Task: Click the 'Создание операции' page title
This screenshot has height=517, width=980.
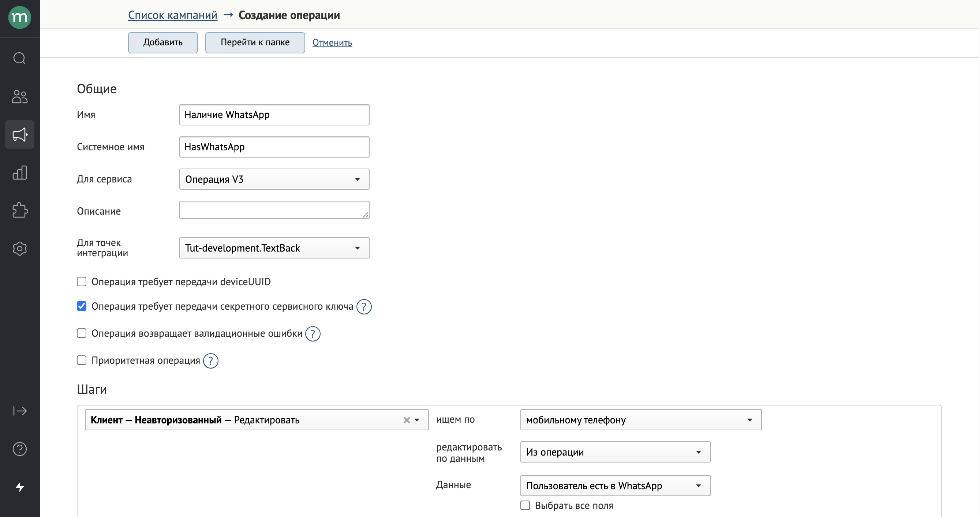Action: [289, 15]
